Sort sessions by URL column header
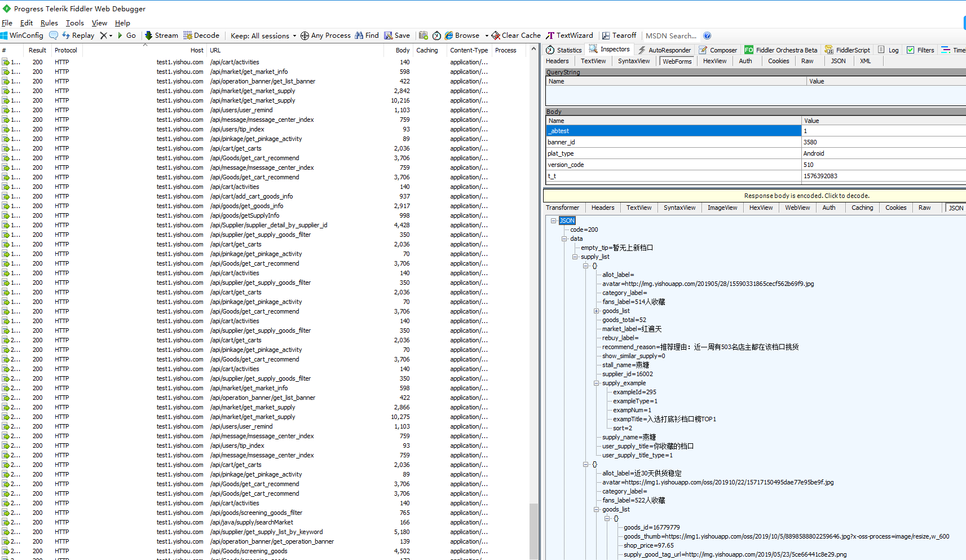Viewport: 966px width, 560px height. pos(294,50)
